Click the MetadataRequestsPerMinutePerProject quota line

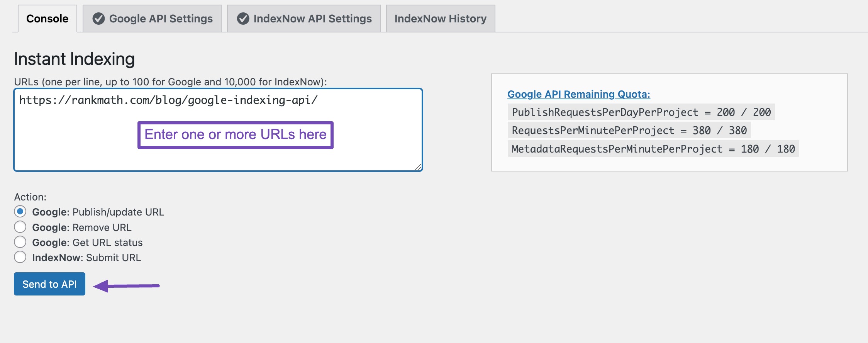click(653, 149)
